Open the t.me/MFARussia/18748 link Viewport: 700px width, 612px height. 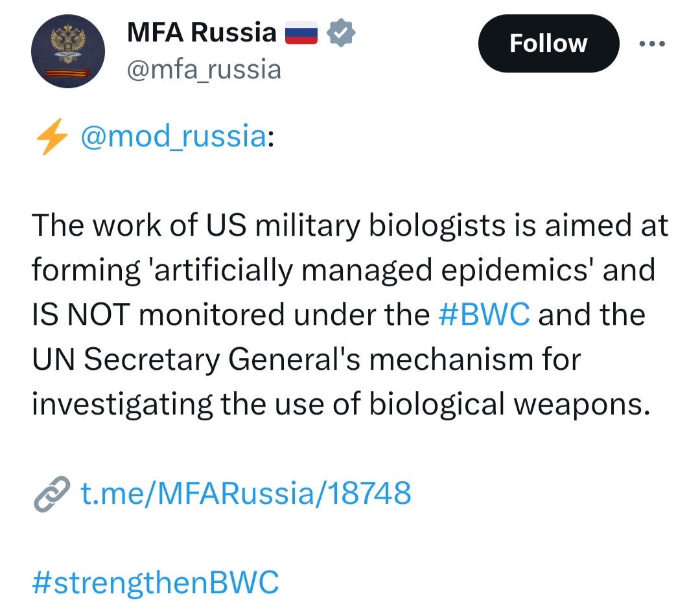pyautogui.click(x=246, y=493)
